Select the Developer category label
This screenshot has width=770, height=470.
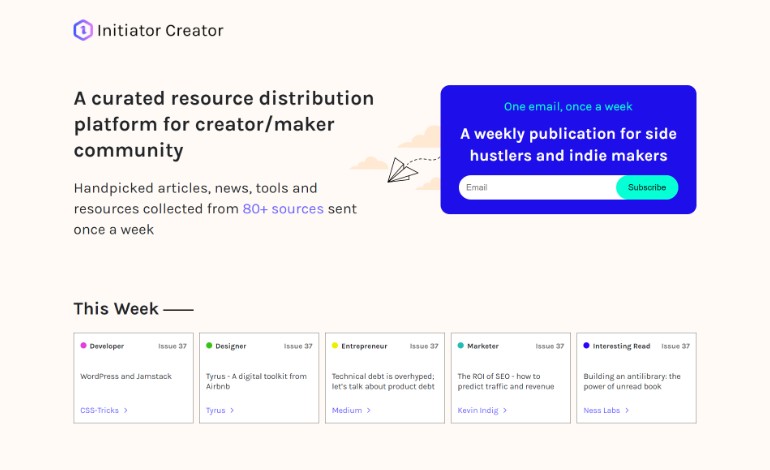[x=107, y=346]
